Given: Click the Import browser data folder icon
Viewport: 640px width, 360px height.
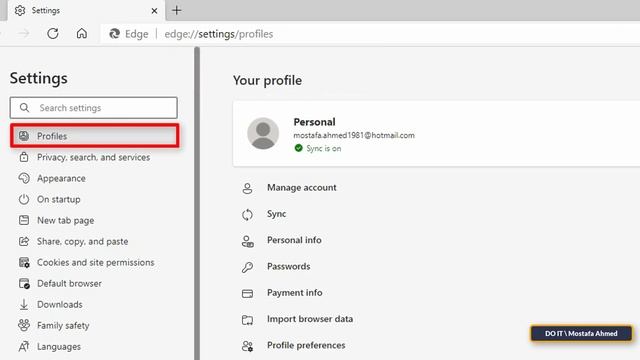Looking at the screenshot, I should 247,320.
